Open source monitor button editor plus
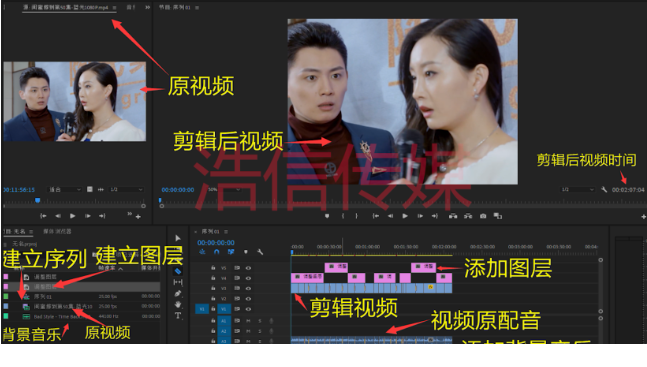Screen dimensions: 647x367 [138, 217]
